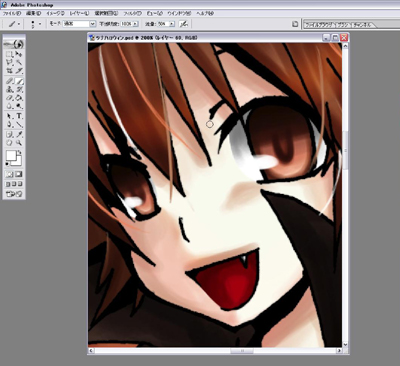Select the Crop tool

[9, 70]
